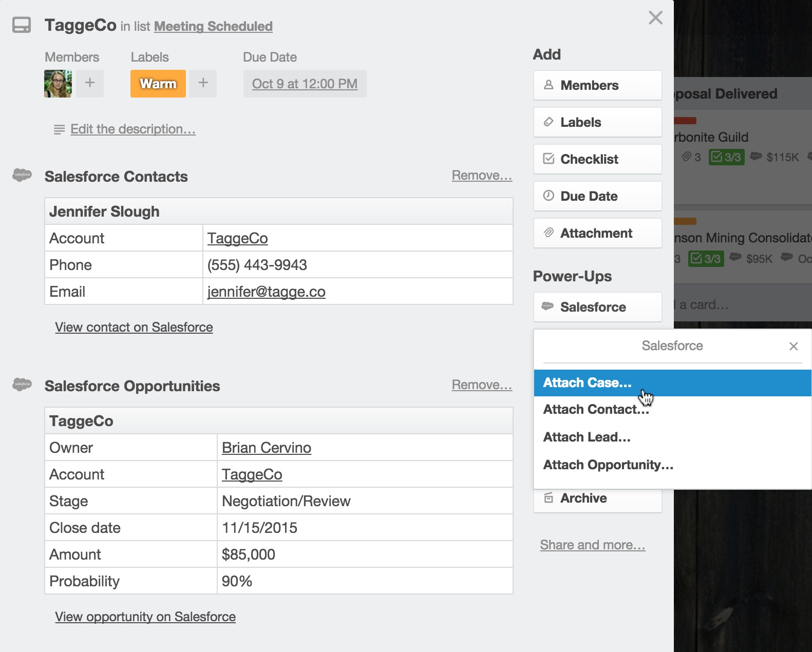Click the jennifer@tagge.co email link

pyautogui.click(x=266, y=292)
